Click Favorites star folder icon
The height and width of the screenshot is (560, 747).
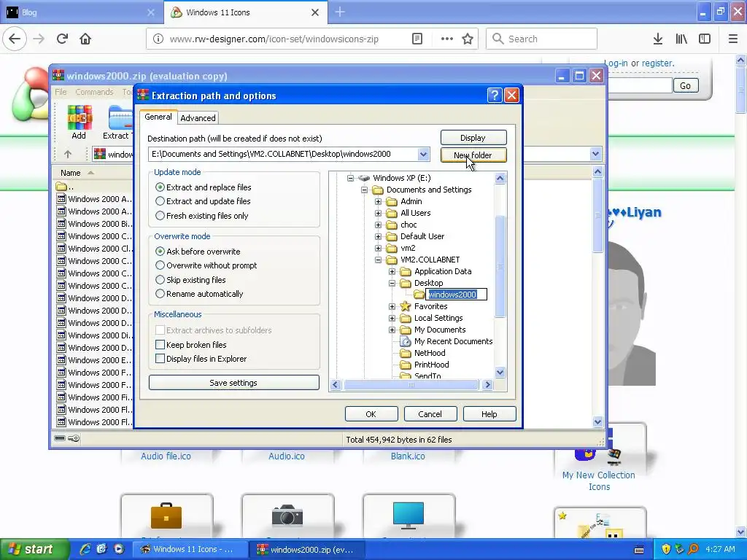(x=406, y=306)
